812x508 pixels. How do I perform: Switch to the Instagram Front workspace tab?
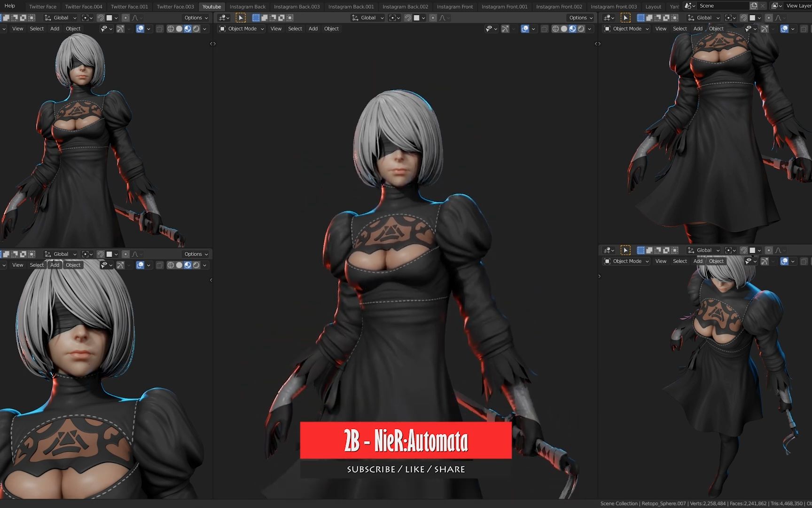click(x=454, y=7)
